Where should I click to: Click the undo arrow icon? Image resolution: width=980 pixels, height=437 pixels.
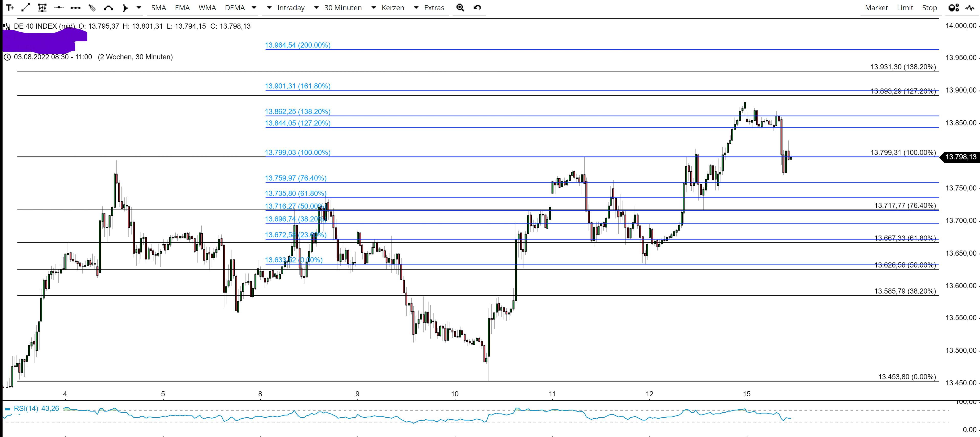[477, 8]
